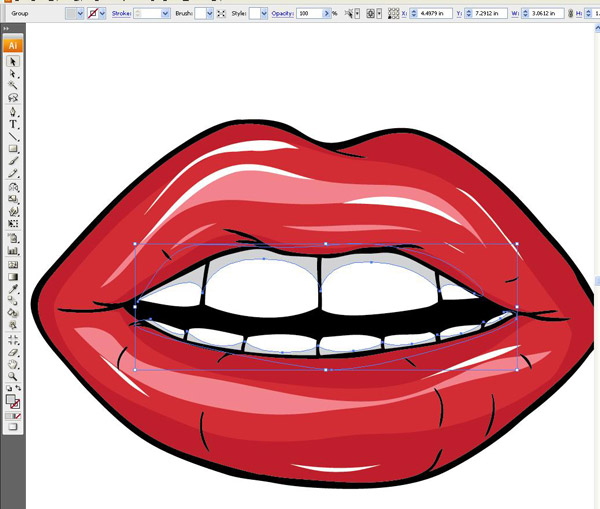
Task: Pick the Magic Wand tool
Action: tap(14, 87)
